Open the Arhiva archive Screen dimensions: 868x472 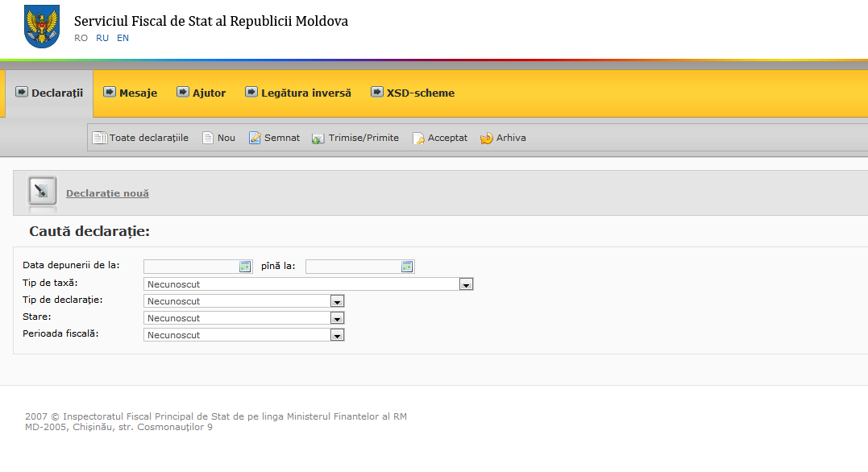503,138
